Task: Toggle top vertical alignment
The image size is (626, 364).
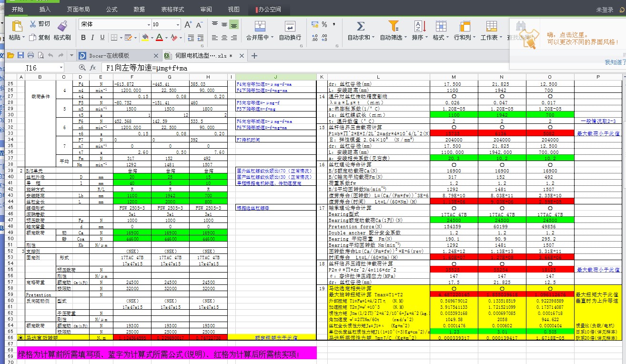Action: (x=214, y=24)
